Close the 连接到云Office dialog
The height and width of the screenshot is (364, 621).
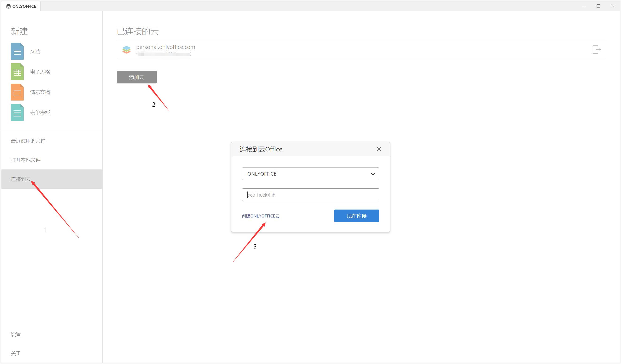[x=379, y=149]
